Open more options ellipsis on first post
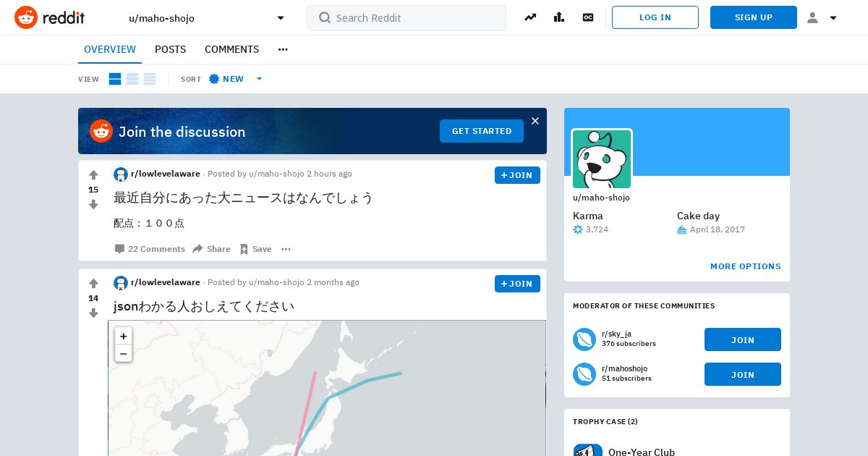Screen dimensions: 868x456 coord(286,249)
